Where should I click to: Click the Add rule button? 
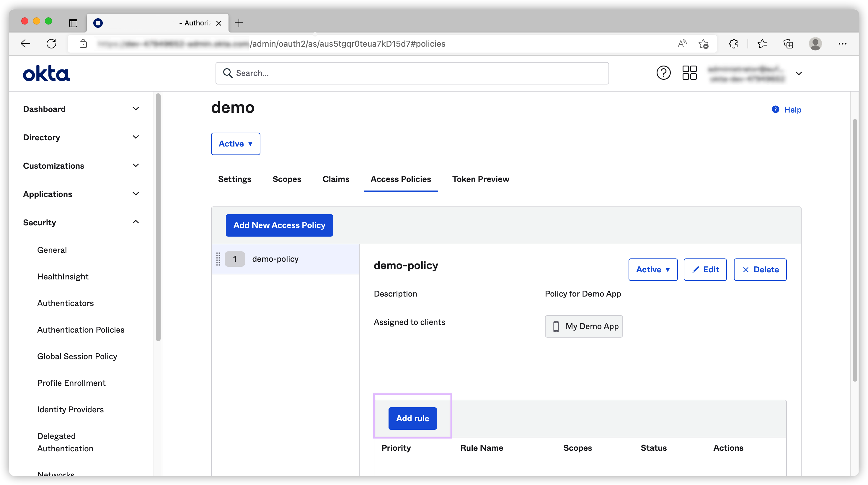point(412,418)
